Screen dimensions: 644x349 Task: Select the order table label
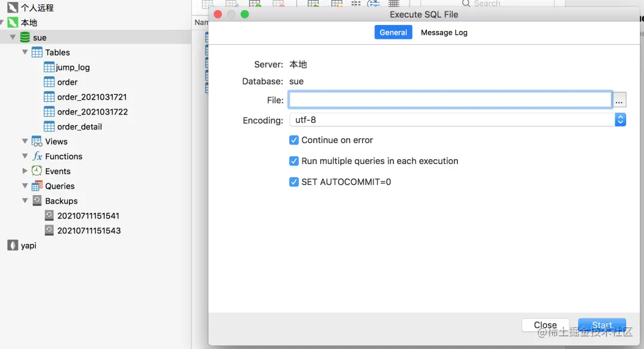[67, 82]
